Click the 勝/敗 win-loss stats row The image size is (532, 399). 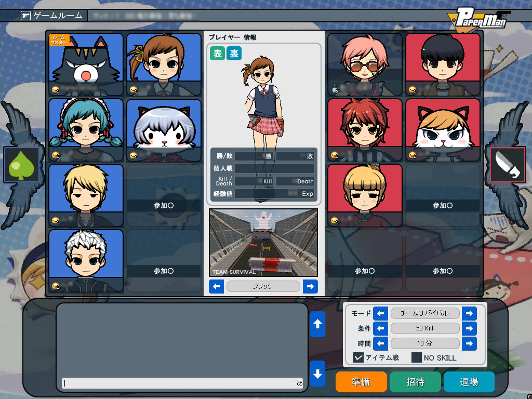[x=264, y=156]
